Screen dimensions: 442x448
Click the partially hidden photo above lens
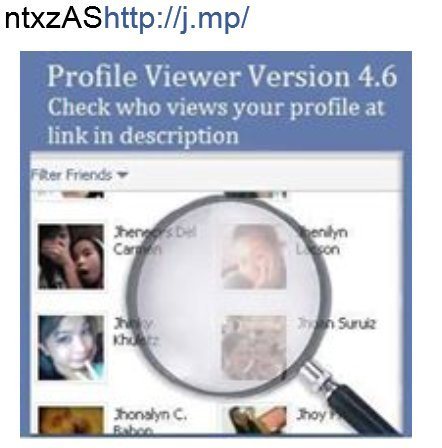pos(255,194)
